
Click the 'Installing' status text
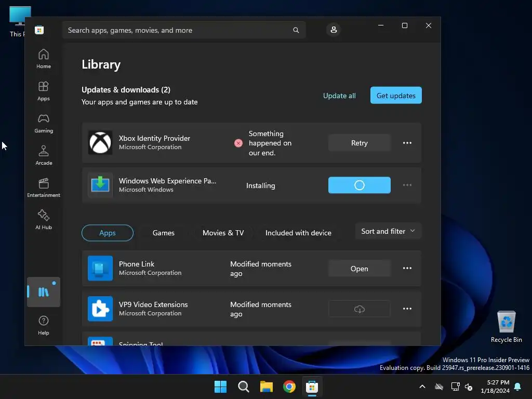tap(261, 185)
